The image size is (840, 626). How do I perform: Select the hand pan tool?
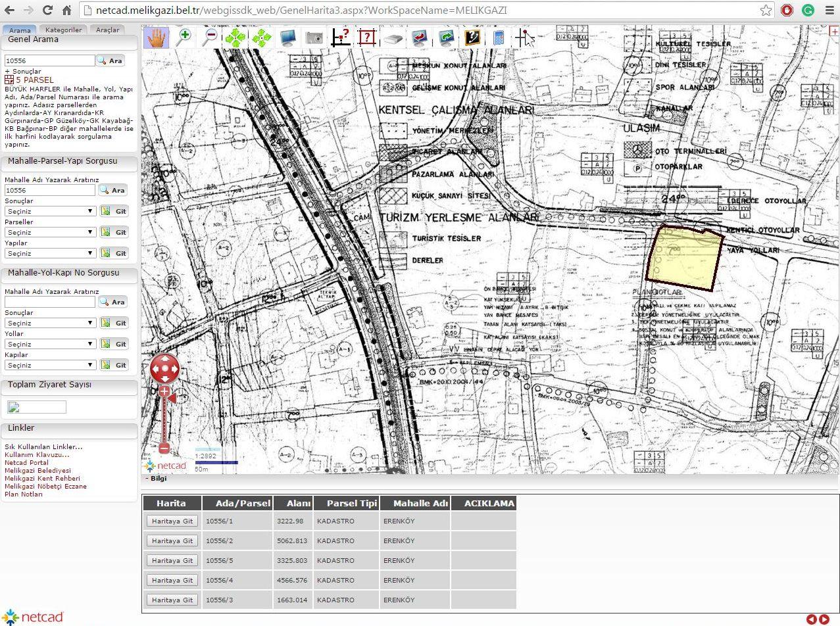[157, 37]
